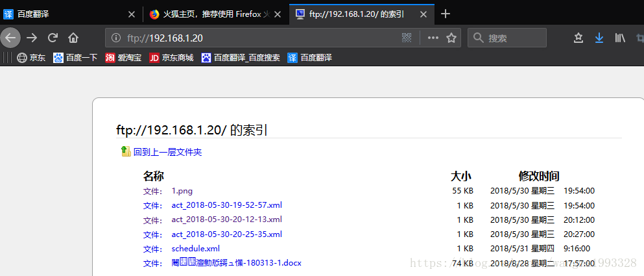Open the 京东 bookmark
Screen dimensions: 644x276
31,58
